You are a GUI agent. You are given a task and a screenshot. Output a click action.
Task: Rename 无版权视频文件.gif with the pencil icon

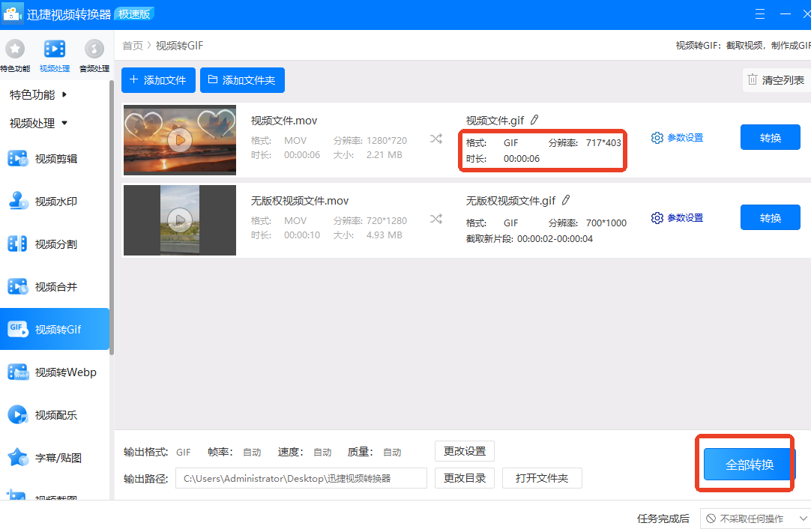click(x=566, y=200)
